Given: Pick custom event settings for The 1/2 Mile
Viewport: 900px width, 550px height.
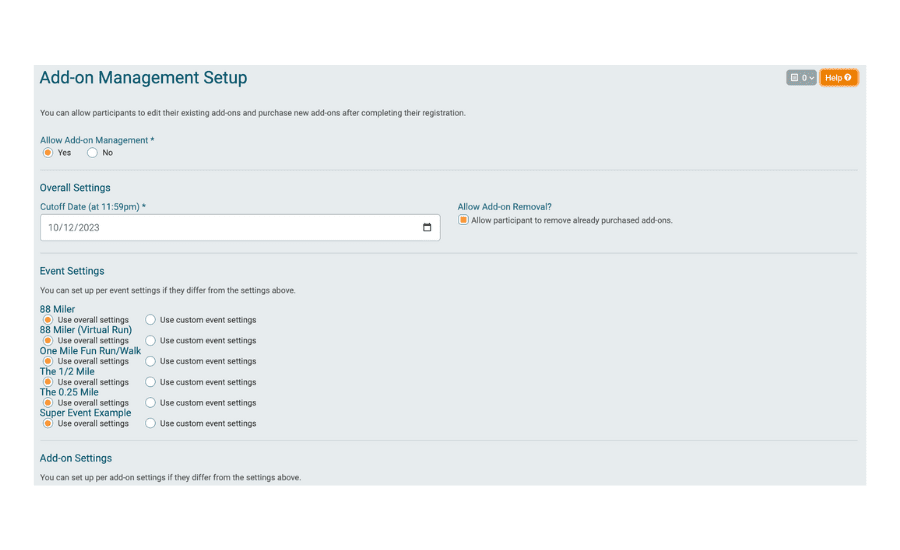Looking at the screenshot, I should point(150,382).
